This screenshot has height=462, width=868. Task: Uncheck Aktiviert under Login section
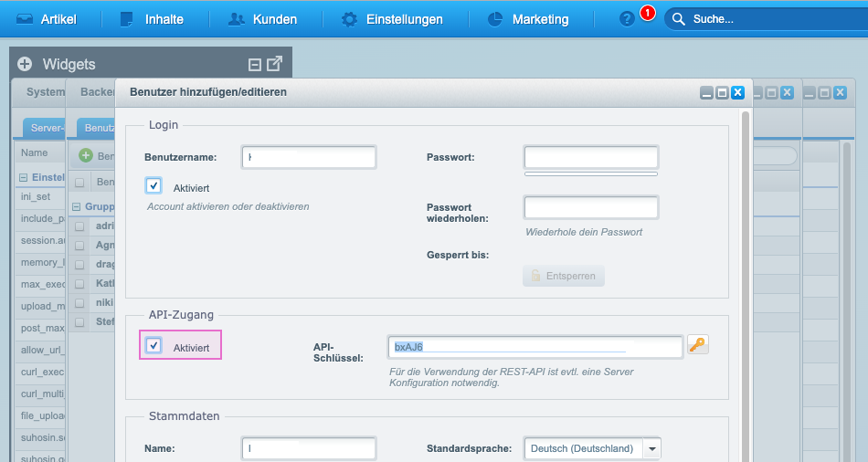(153, 186)
